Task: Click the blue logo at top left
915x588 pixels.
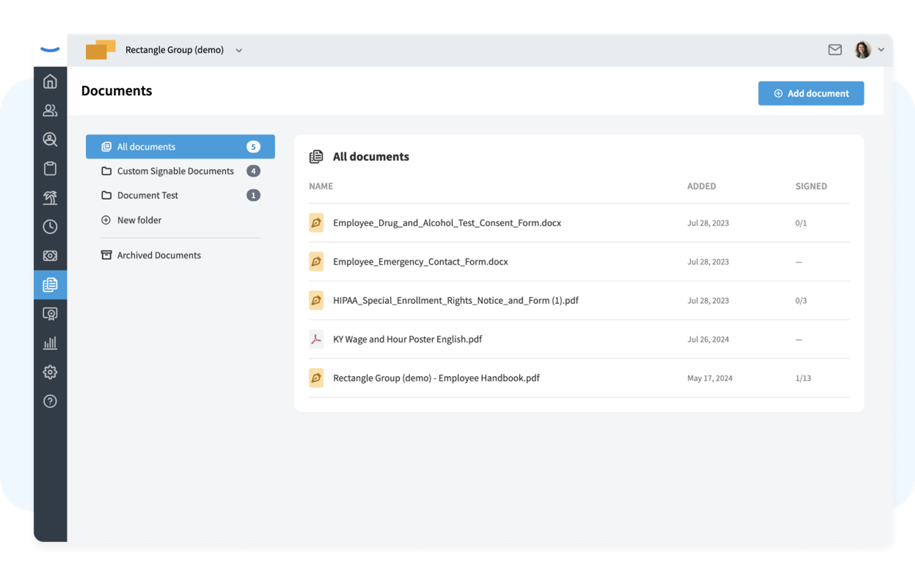Action: 50,49
